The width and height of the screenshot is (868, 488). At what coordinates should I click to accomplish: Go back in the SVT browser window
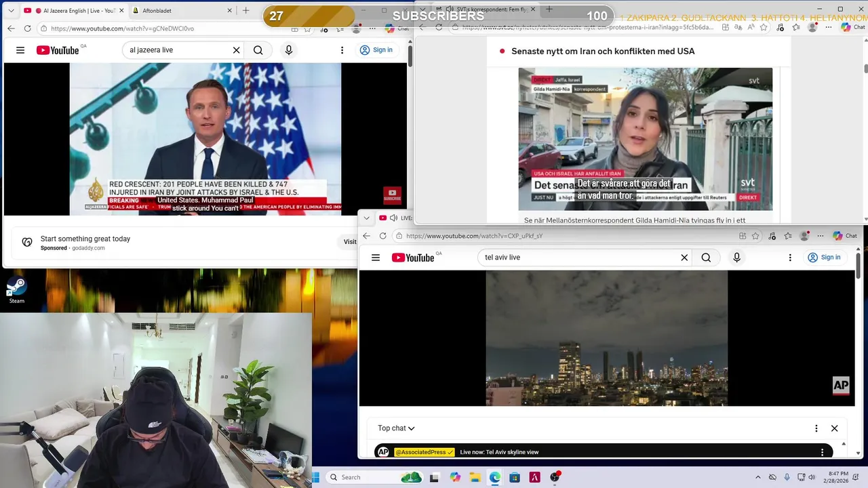pyautogui.click(x=422, y=27)
